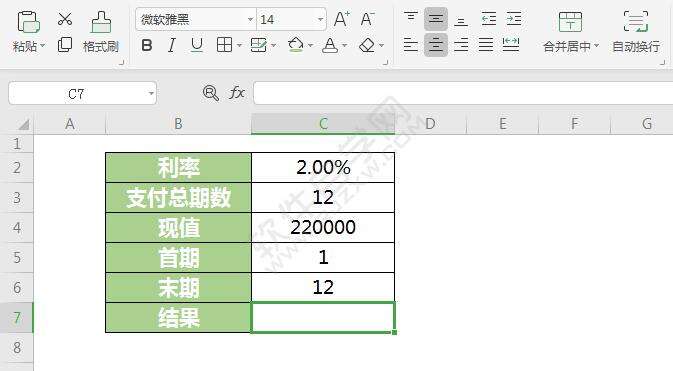Expand the cell style dropdown arrow
This screenshot has height=371, width=673.
tap(273, 45)
